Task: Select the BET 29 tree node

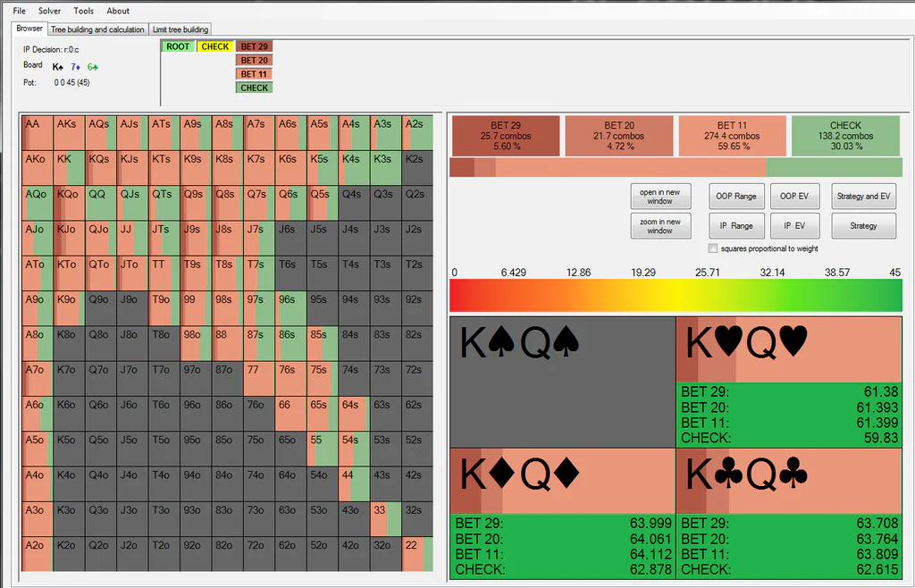Action: tap(254, 46)
